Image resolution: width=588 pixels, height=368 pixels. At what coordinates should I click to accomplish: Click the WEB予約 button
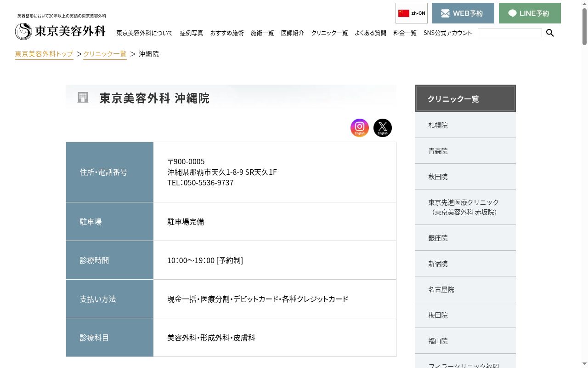tap(463, 13)
